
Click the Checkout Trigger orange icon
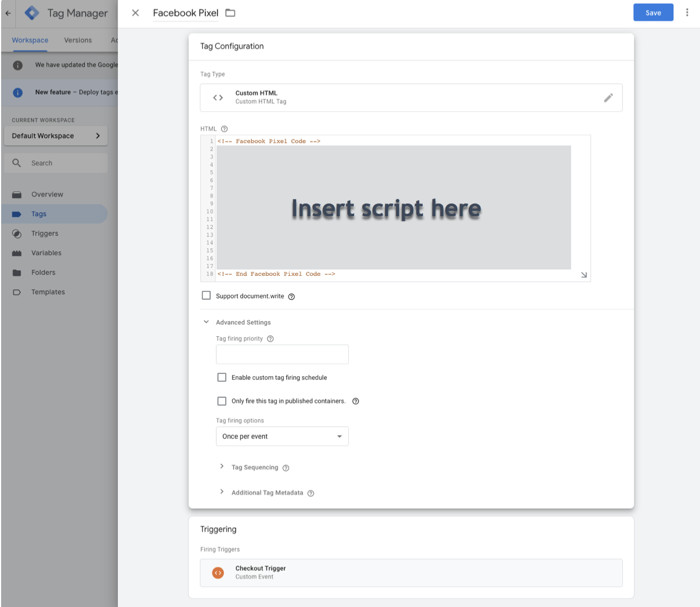point(218,573)
